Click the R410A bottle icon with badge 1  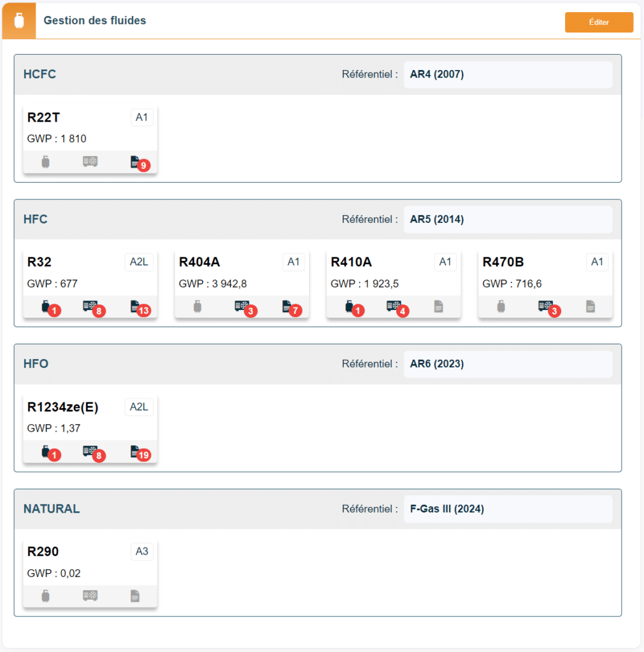point(350,306)
